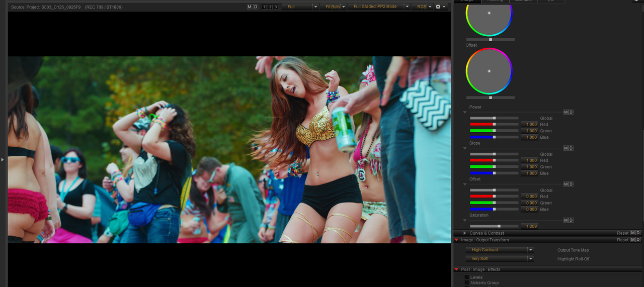The width and height of the screenshot is (644, 287).
Task: Select viewer preset 2
Action: coord(270,7)
